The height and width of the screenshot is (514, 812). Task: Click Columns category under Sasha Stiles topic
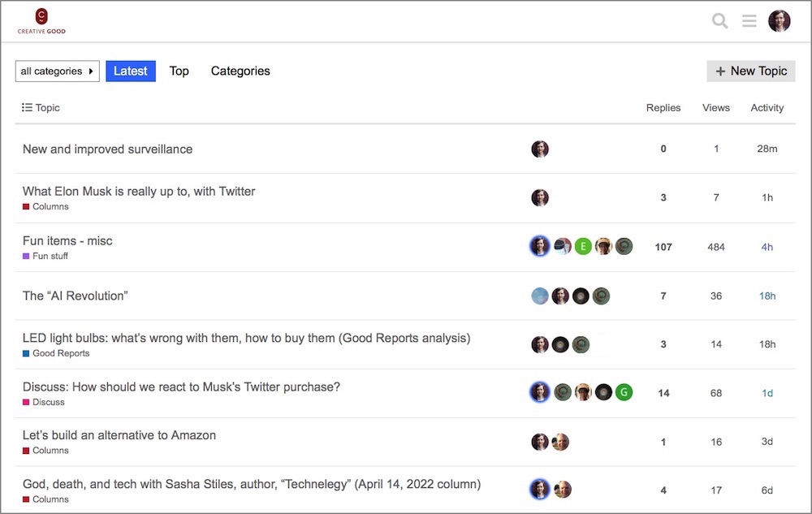click(x=45, y=499)
